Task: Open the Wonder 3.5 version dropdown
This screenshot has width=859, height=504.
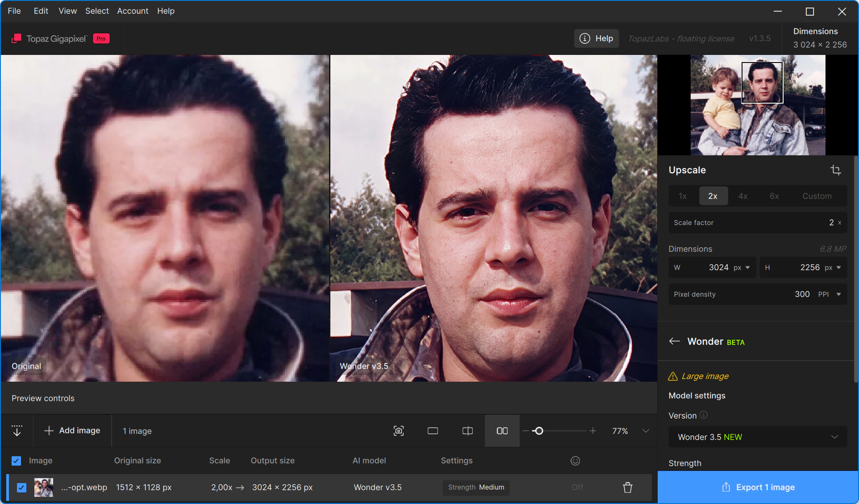Action: tap(758, 437)
